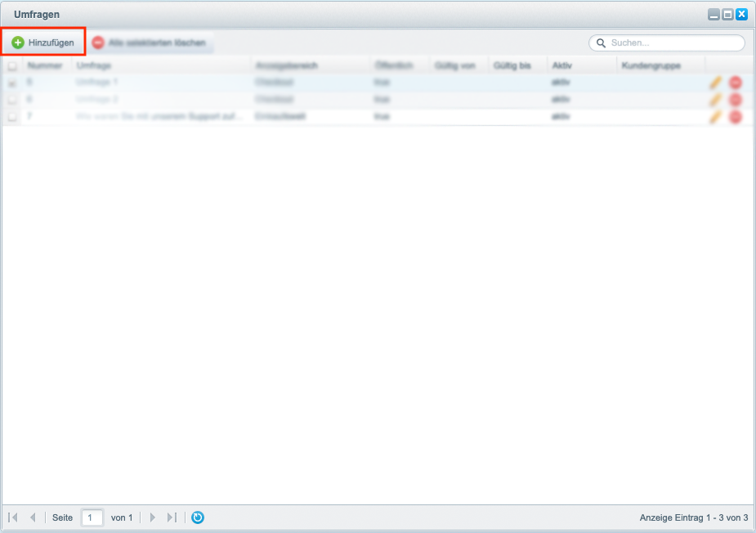Tick the checkbox for survey number 7
The height and width of the screenshot is (533, 756).
click(x=12, y=117)
